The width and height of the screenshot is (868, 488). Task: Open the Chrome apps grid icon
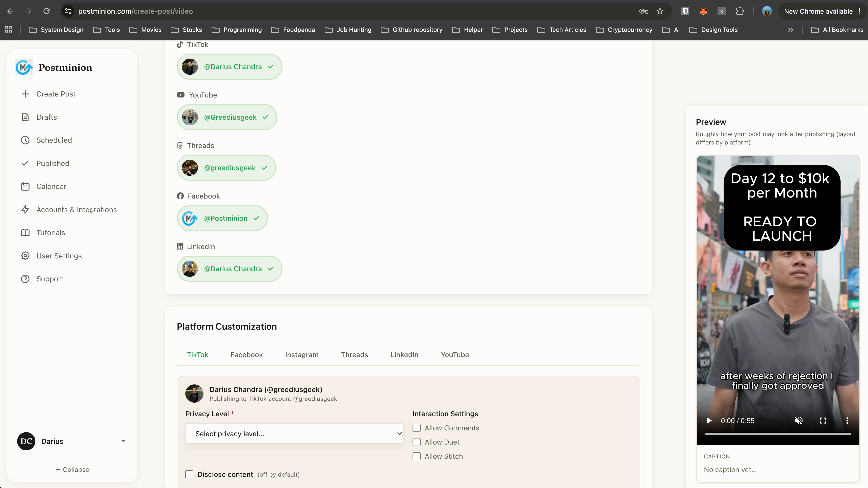(x=9, y=30)
